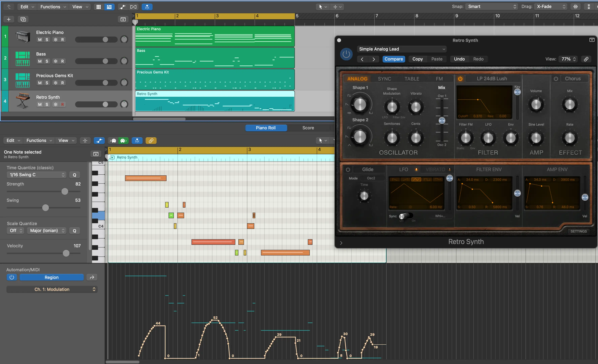Click the link icon in Retro Synth plugin header
The image size is (598, 364).
tap(586, 59)
